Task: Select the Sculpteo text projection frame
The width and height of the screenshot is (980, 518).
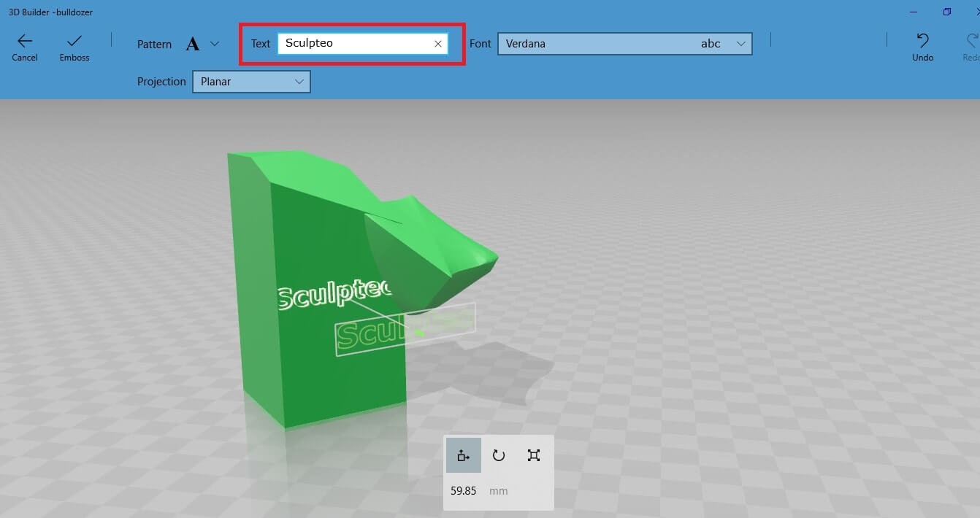Action: (x=406, y=330)
